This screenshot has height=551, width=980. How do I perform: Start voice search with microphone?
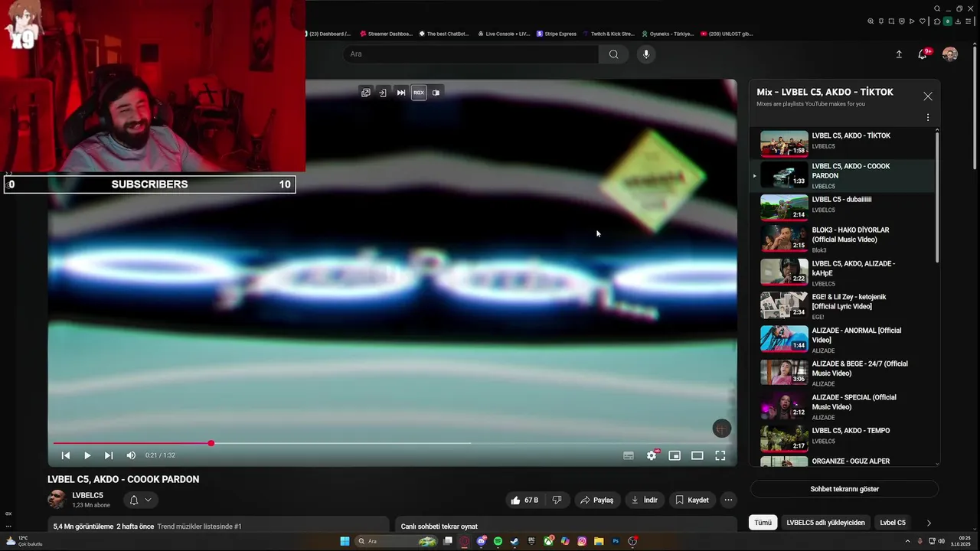(646, 54)
